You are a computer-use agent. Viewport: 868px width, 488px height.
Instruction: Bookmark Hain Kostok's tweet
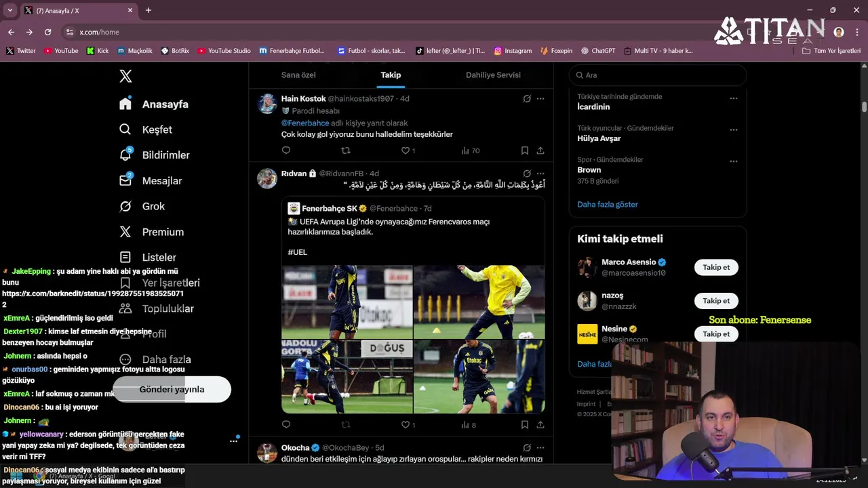point(524,150)
